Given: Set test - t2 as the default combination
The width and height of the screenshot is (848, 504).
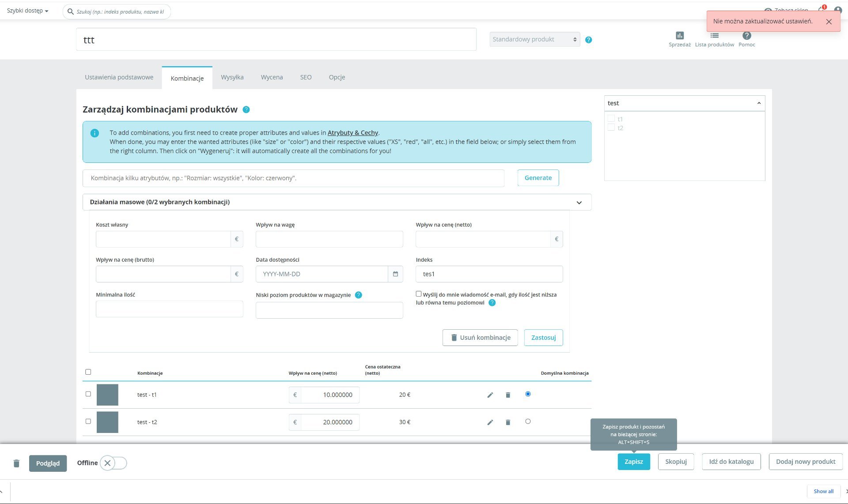Looking at the screenshot, I should [528, 421].
